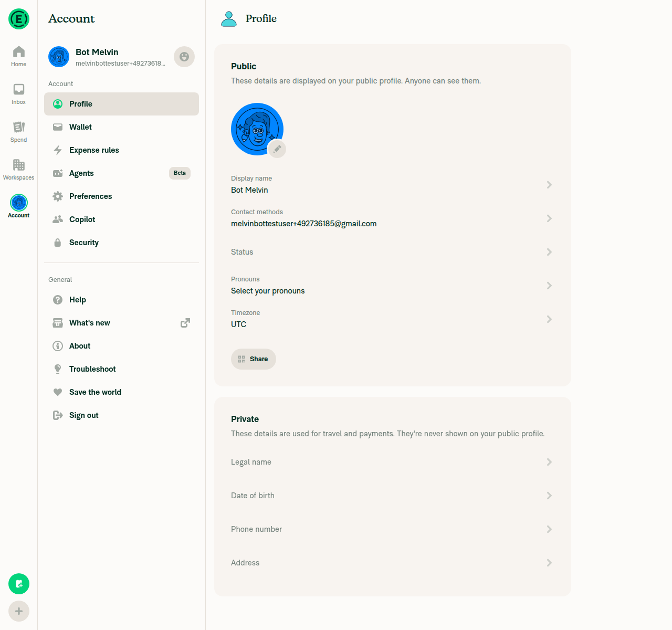The image size is (672, 630).
Task: Open the Inbox from the left rail
Action: [x=18, y=94]
